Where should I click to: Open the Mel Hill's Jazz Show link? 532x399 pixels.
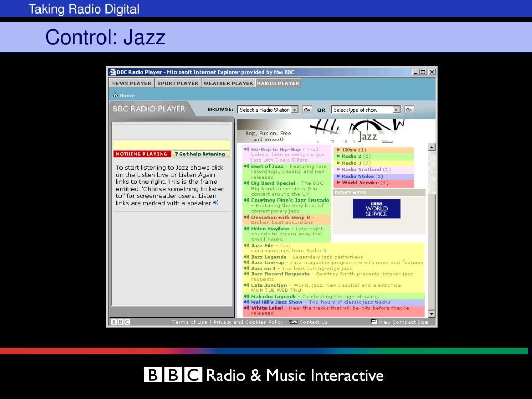coord(276,302)
